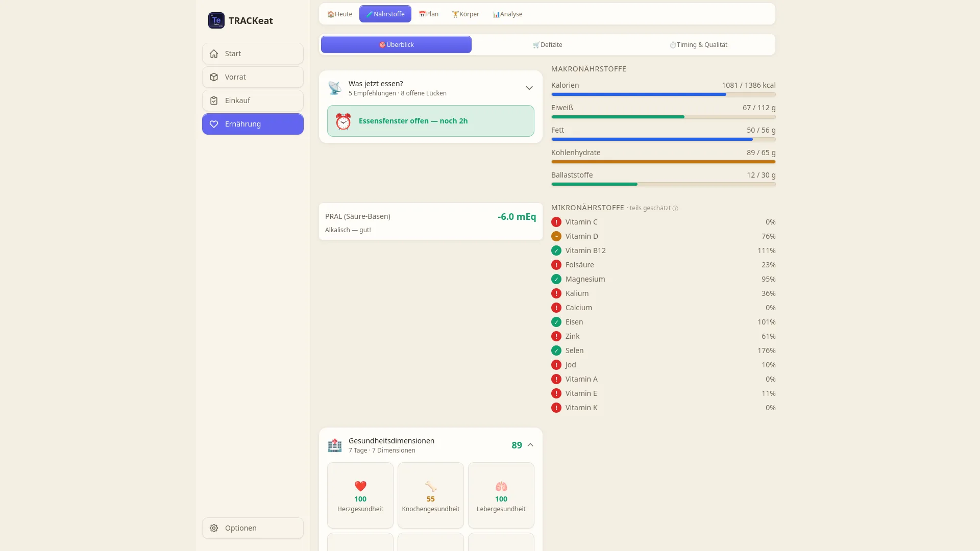This screenshot has width=980, height=551.
Task: Click the clipboard icon beside Einkauf
Action: [x=214, y=101]
